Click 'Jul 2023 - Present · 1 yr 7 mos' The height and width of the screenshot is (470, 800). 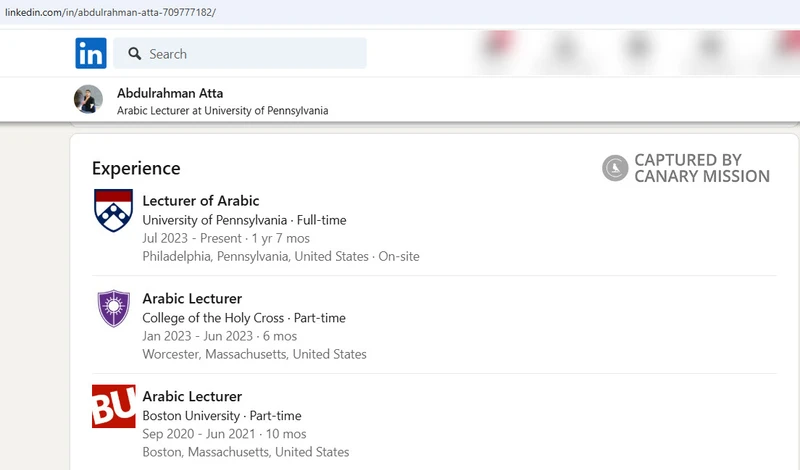pyautogui.click(x=226, y=238)
